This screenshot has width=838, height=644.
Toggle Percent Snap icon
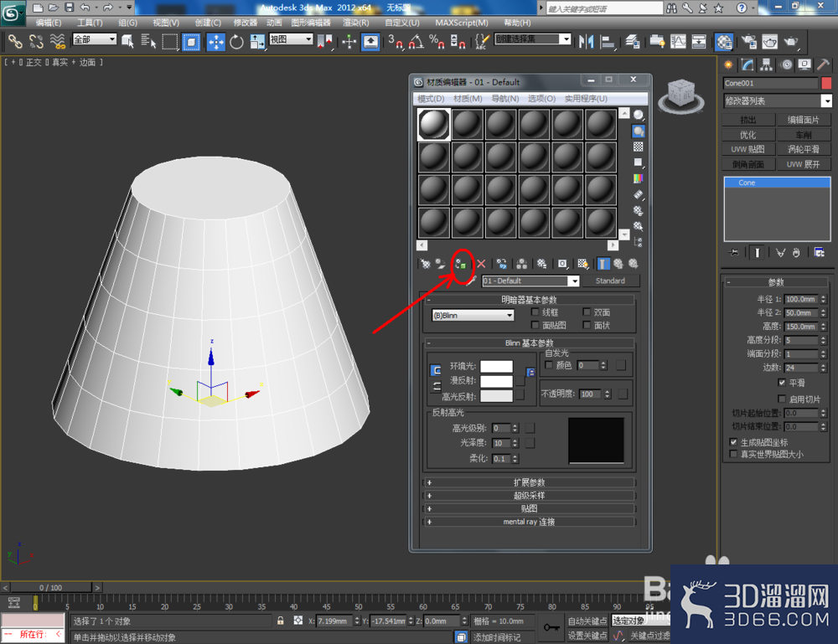click(437, 42)
